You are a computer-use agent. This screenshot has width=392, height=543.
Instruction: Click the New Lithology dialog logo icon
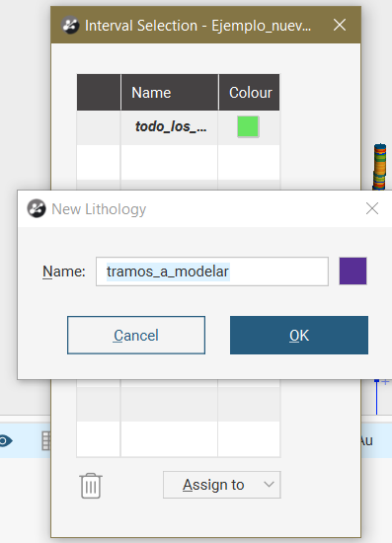pos(37,209)
